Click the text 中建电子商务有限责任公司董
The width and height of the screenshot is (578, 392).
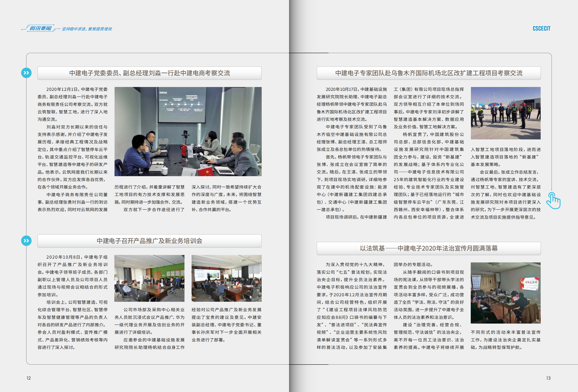pyautogui.click(x=77, y=195)
